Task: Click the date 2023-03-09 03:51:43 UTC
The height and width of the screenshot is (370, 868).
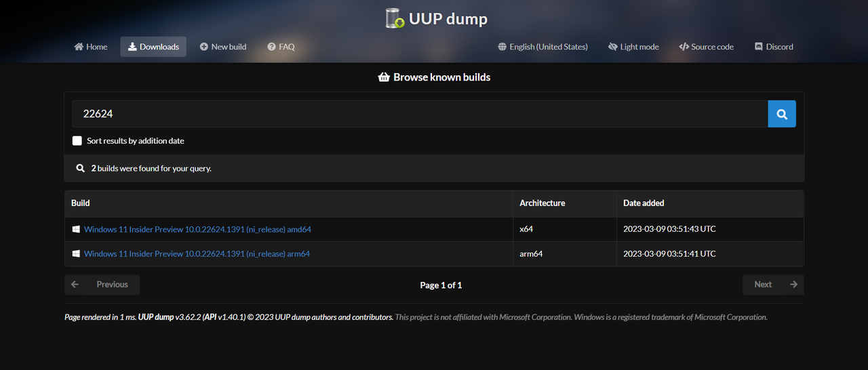Action: tap(669, 229)
